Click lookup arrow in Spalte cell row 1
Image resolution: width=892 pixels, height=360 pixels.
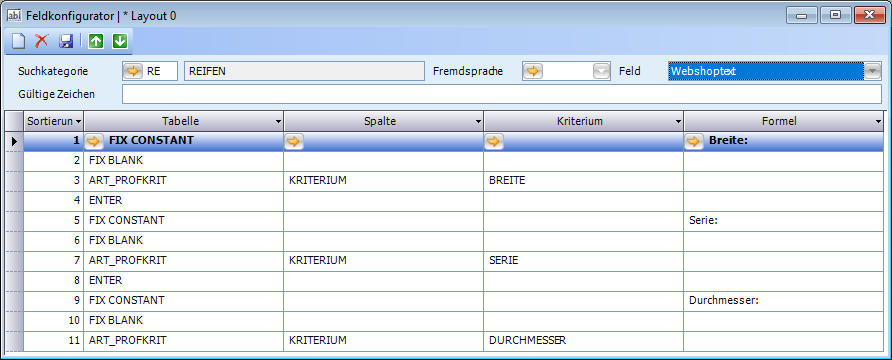click(x=294, y=141)
